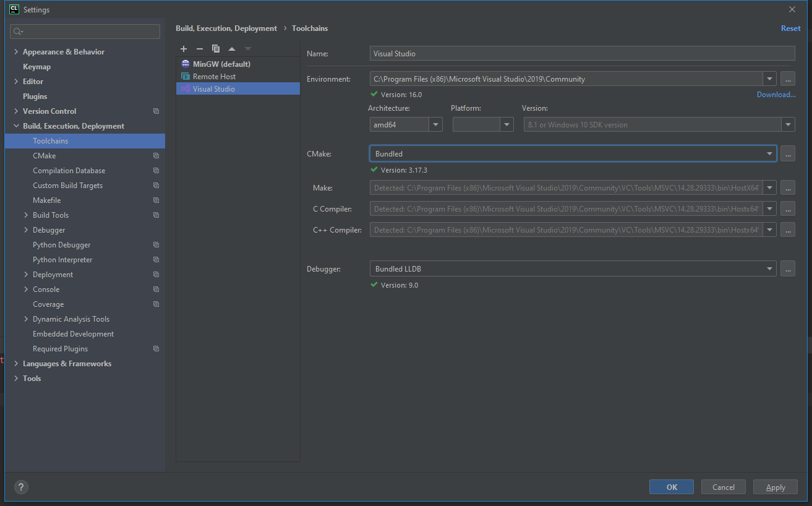
Task: Select the MinGW (default) toolchain
Action: (221, 64)
